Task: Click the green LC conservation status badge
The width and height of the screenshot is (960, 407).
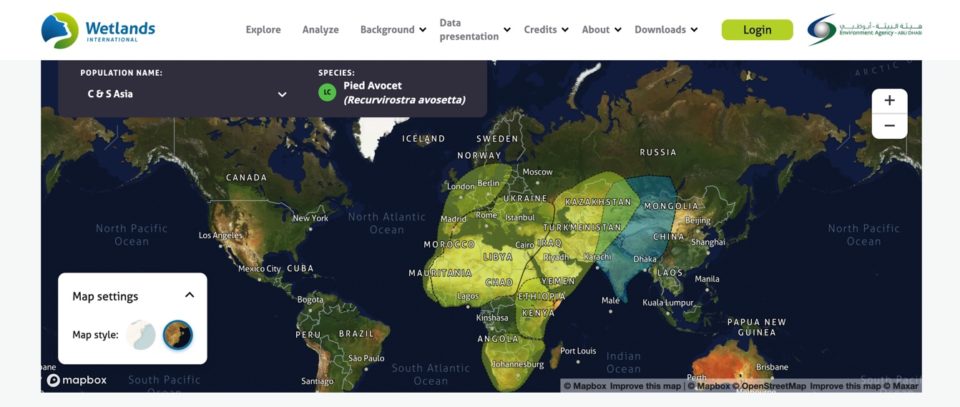Action: [328, 92]
